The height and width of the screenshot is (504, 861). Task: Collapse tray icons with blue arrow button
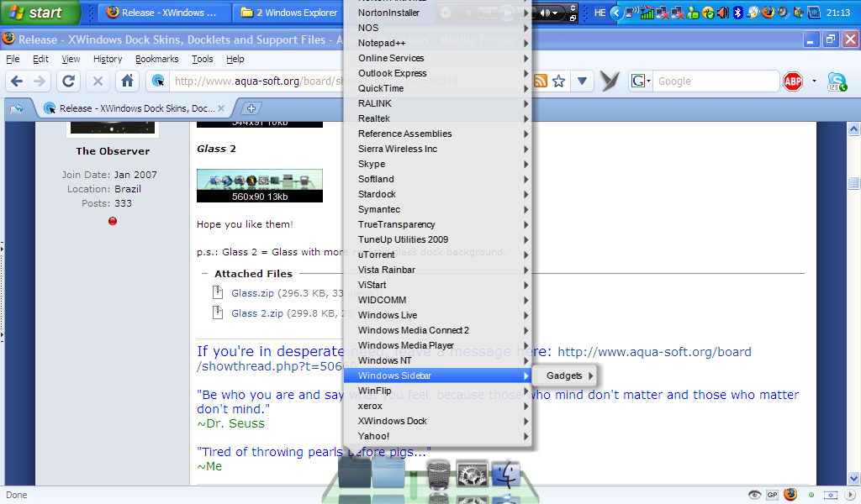pos(616,13)
